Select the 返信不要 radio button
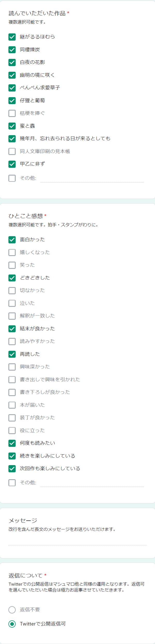The height and width of the screenshot is (644, 155). [x=12, y=610]
